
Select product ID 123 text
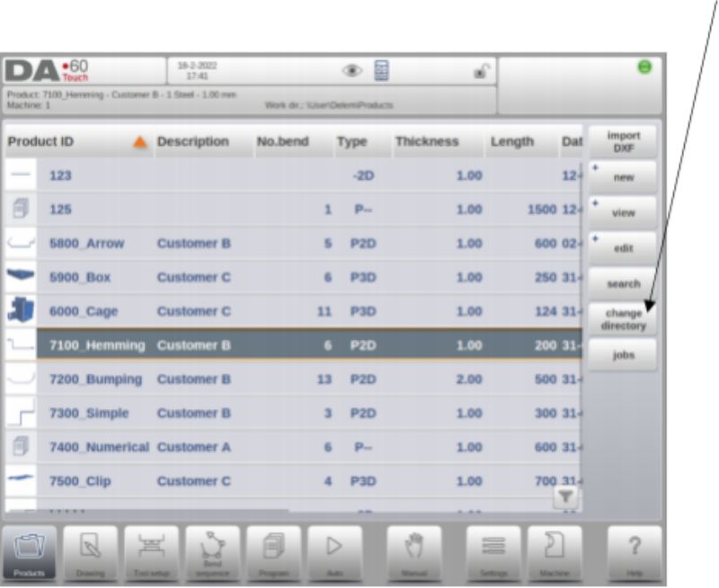(60, 175)
